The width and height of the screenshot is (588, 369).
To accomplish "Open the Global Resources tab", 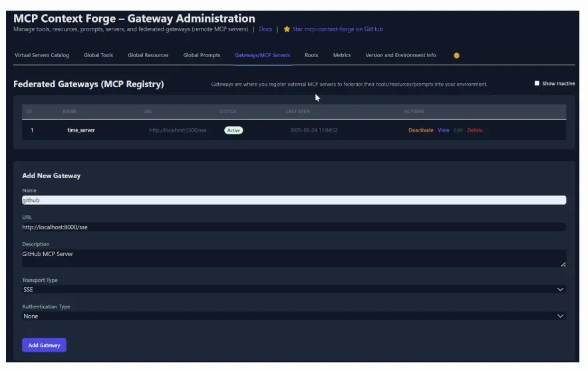I will click(x=148, y=55).
